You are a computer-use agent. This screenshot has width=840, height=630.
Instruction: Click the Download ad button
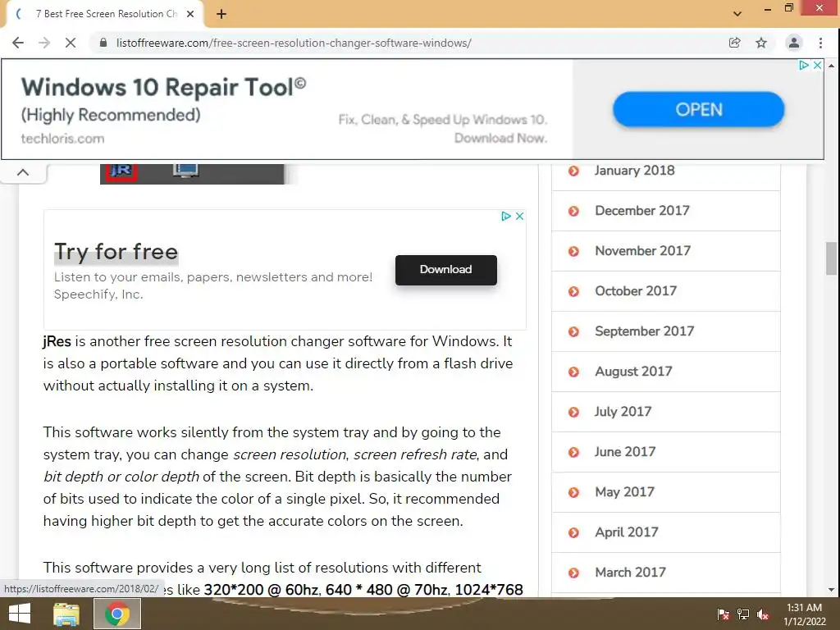tap(445, 270)
